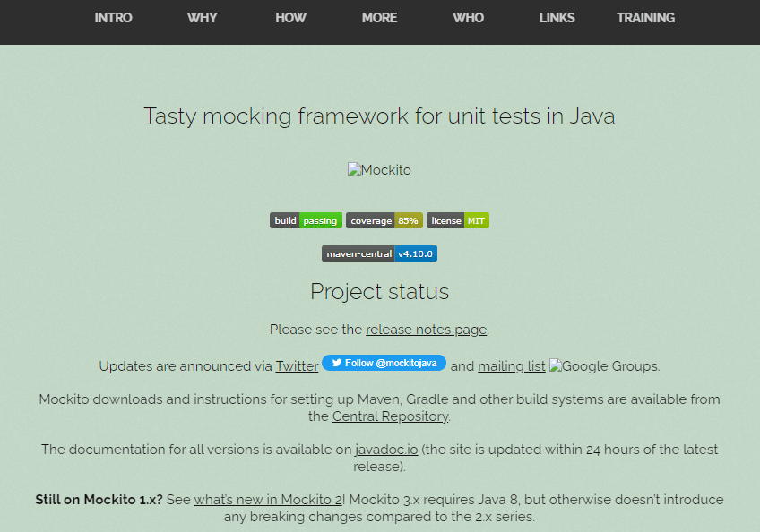This screenshot has height=532, width=760.
Task: Click the coverage 85% badge
Action: coord(384,220)
